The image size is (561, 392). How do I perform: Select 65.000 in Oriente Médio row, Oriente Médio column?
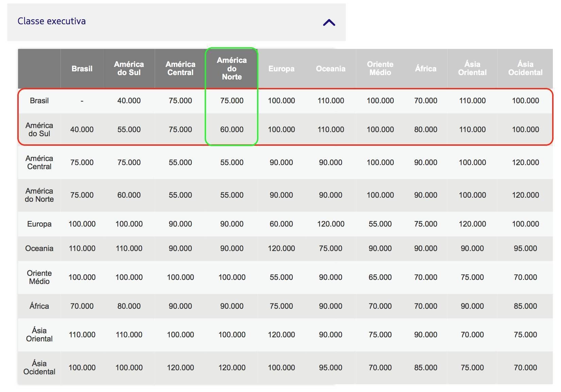click(380, 277)
